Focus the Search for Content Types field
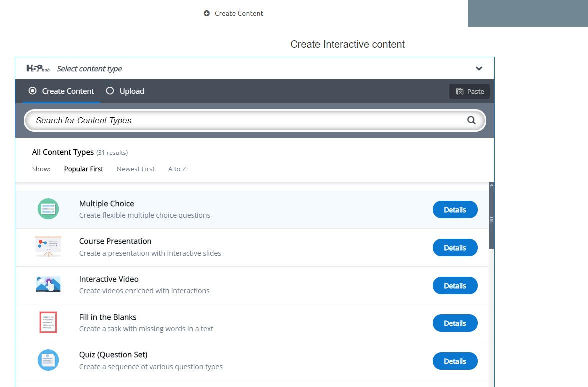 tap(255, 120)
